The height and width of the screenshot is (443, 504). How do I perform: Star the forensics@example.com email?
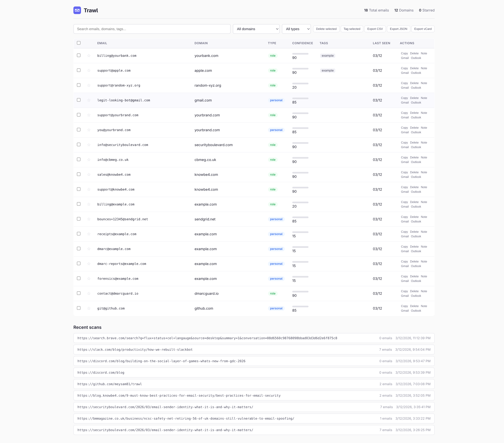(89, 279)
